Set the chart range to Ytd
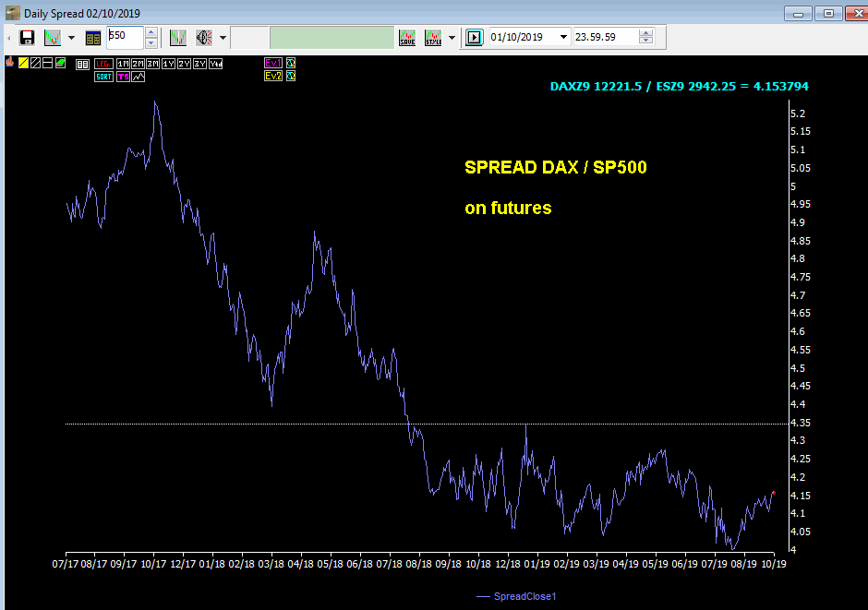Viewport: 868px width, 610px height. [x=216, y=64]
